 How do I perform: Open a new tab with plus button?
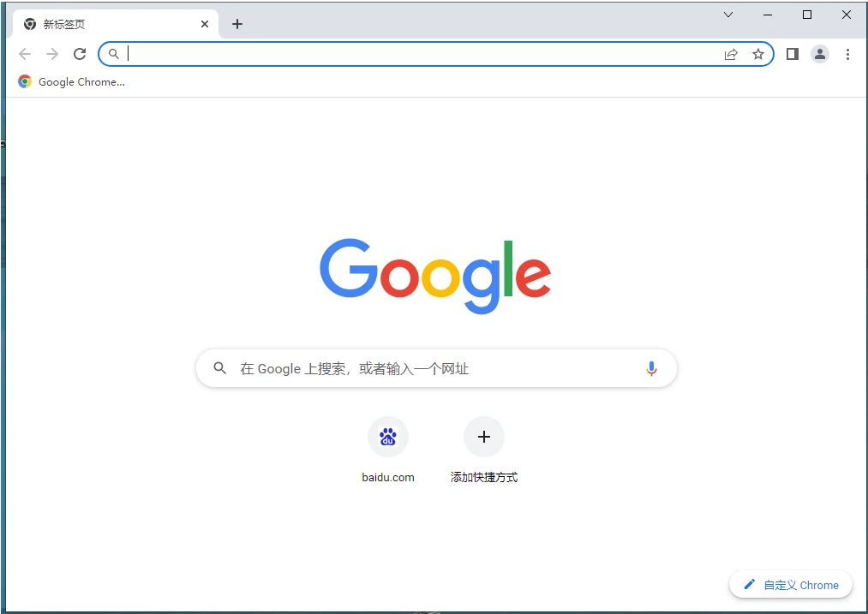(x=237, y=24)
